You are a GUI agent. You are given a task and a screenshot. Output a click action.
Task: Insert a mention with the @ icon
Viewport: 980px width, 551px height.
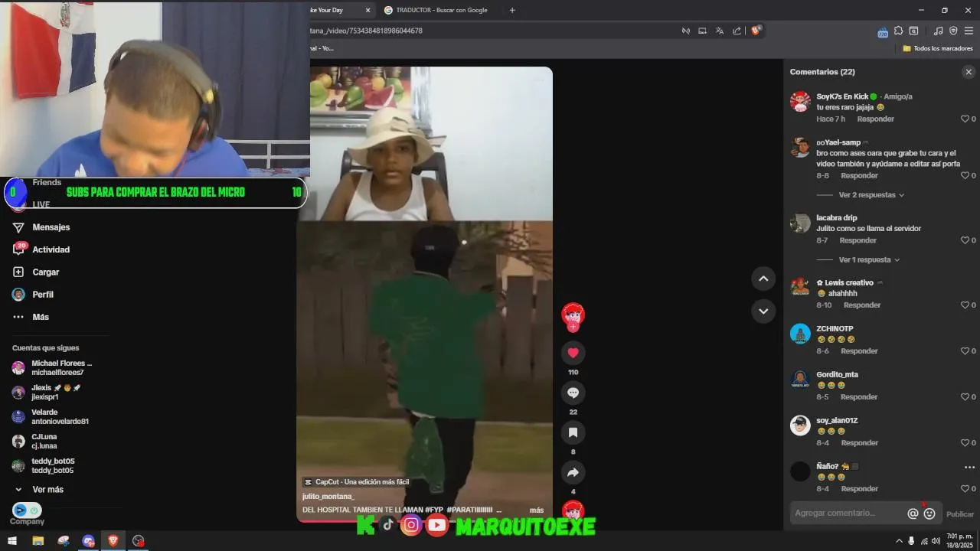[913, 514]
